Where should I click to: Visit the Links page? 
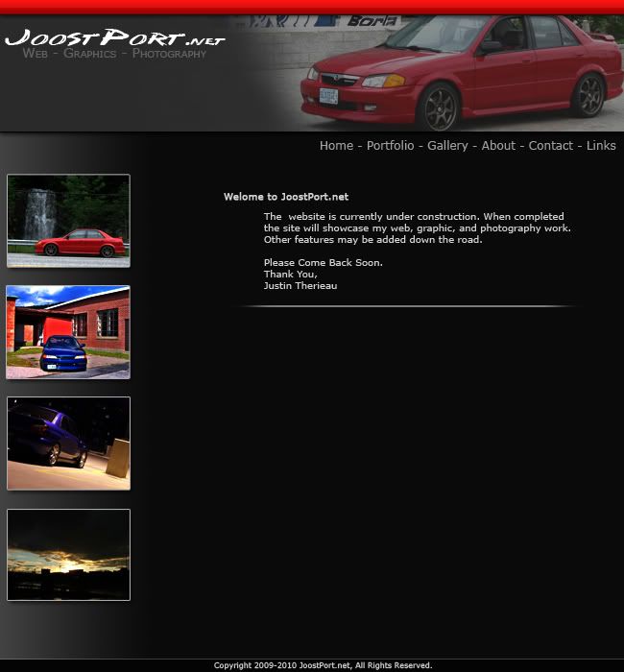pos(601,146)
